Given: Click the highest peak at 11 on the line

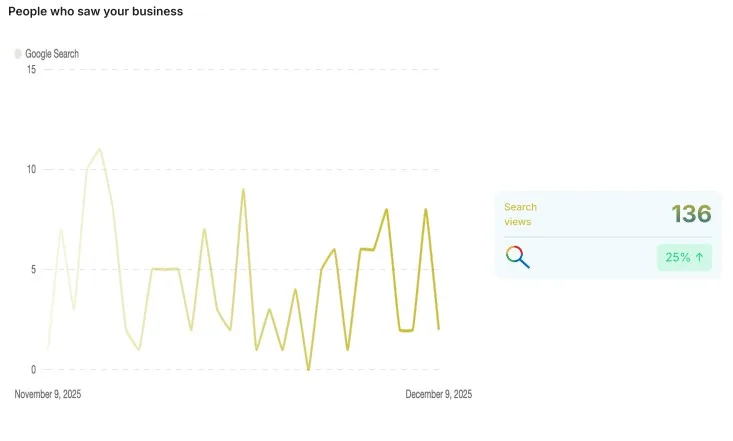Looking at the screenshot, I should click(x=100, y=149).
